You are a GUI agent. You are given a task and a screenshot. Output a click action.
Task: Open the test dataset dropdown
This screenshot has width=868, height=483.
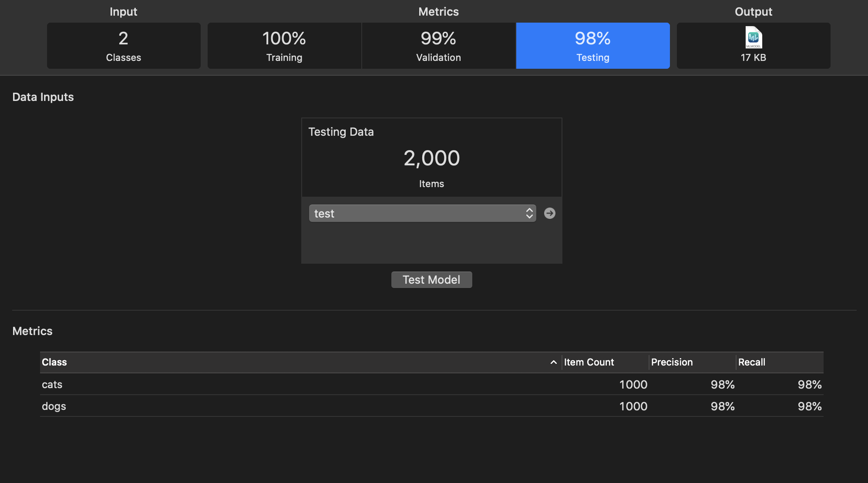tap(418, 213)
